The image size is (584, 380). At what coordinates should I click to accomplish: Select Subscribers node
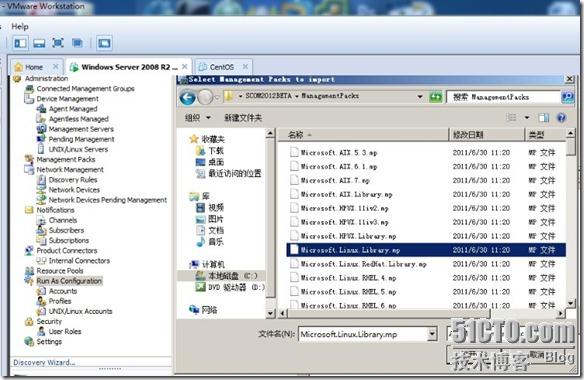point(66,230)
